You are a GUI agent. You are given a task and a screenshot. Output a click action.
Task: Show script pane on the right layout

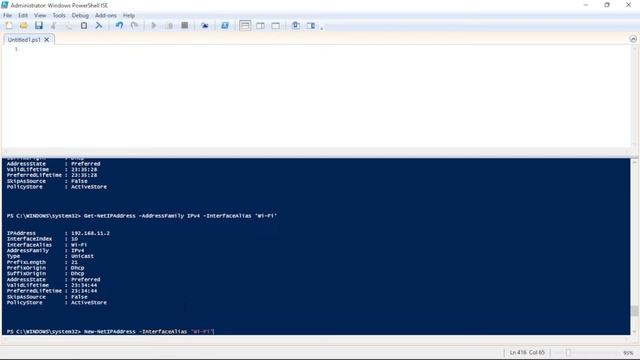pyautogui.click(x=260, y=25)
